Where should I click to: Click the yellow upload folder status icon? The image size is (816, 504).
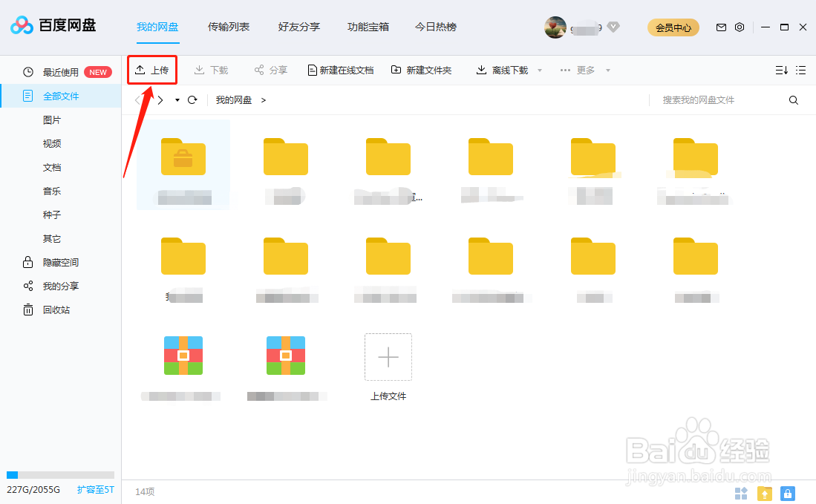(765, 493)
